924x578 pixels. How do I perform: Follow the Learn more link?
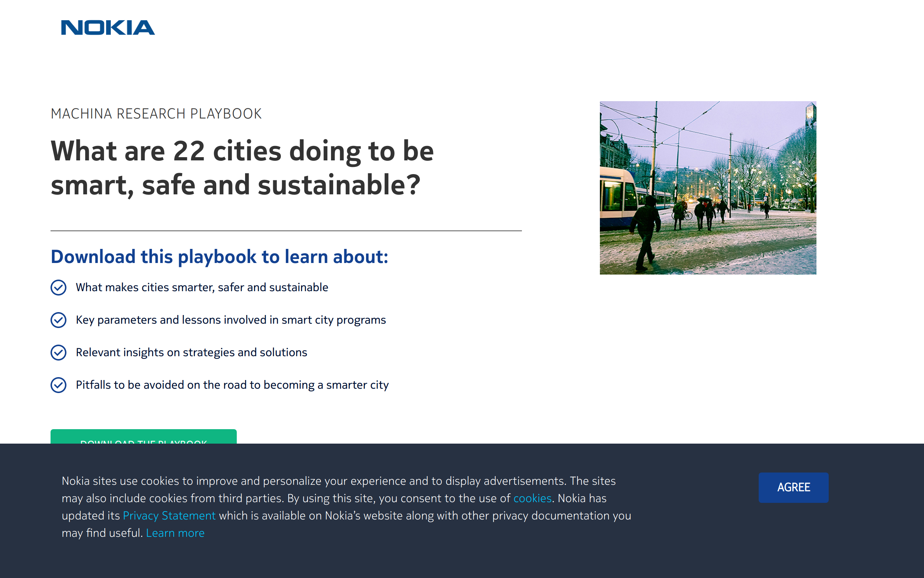tap(175, 533)
